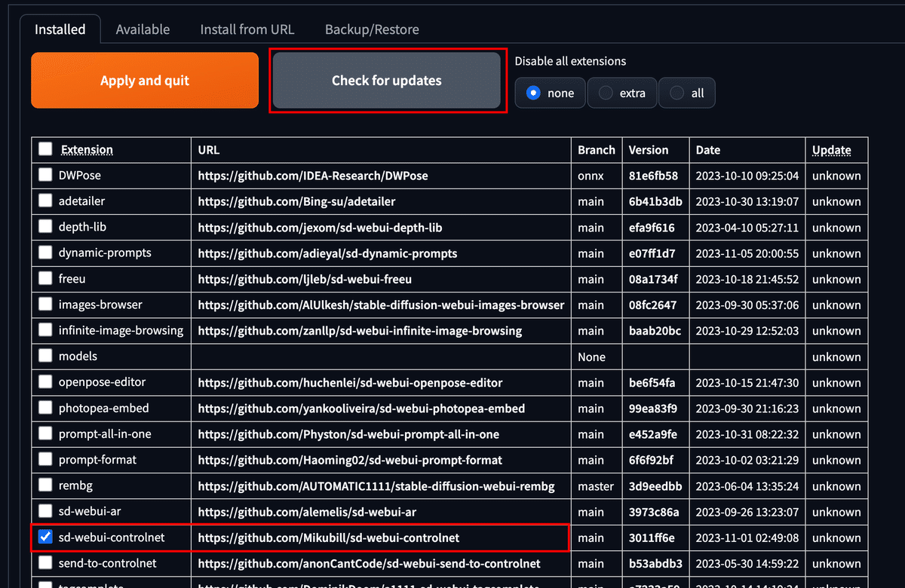
Task: Enable the dynamic-prompts extension checkbox
Action: click(46, 253)
